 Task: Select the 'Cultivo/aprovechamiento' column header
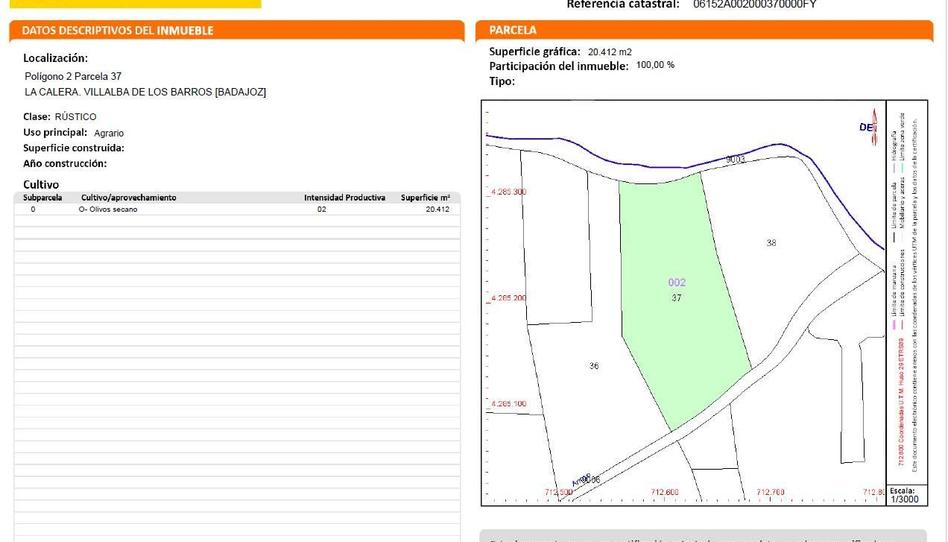click(x=128, y=198)
